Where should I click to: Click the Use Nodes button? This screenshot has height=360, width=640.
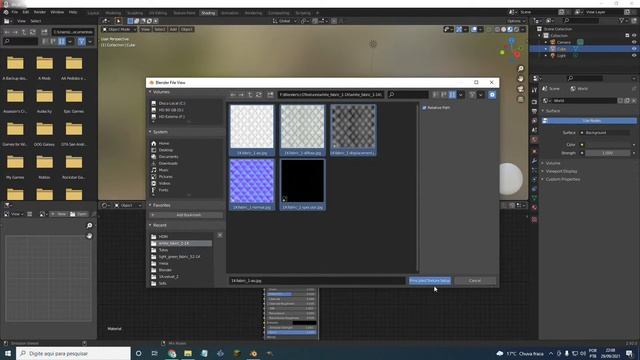589,120
